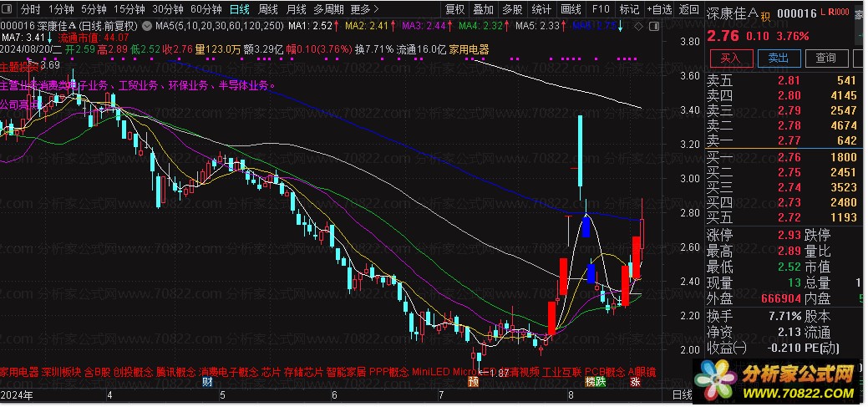Viewport: 868px width, 407px height.
Task: Select the 日线 daily chart tab
Action: 240,9
